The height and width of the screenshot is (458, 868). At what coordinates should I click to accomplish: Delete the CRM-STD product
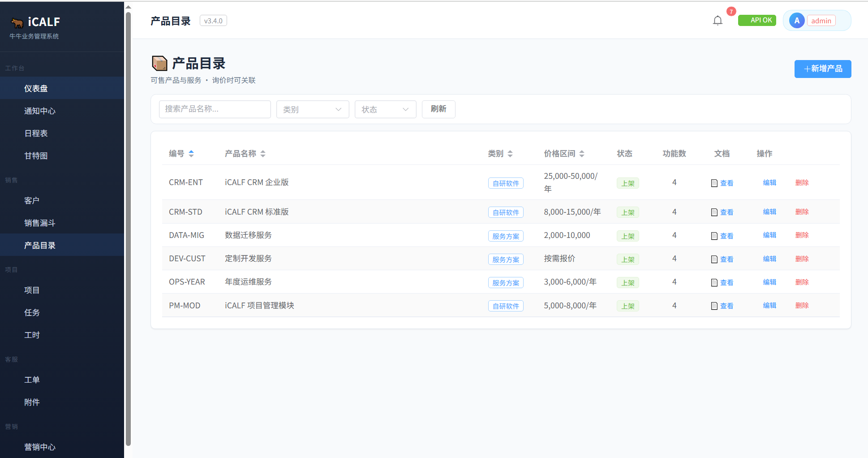802,212
